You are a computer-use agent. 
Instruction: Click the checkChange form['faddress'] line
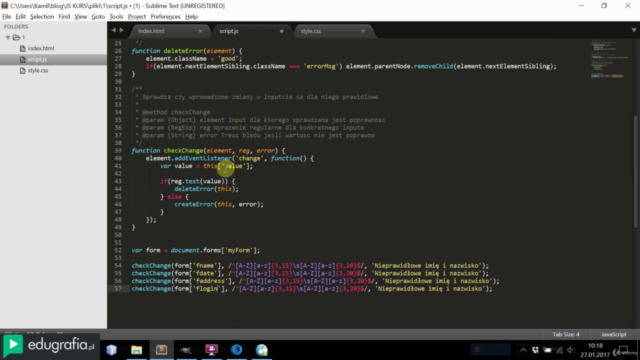[x=315, y=281]
